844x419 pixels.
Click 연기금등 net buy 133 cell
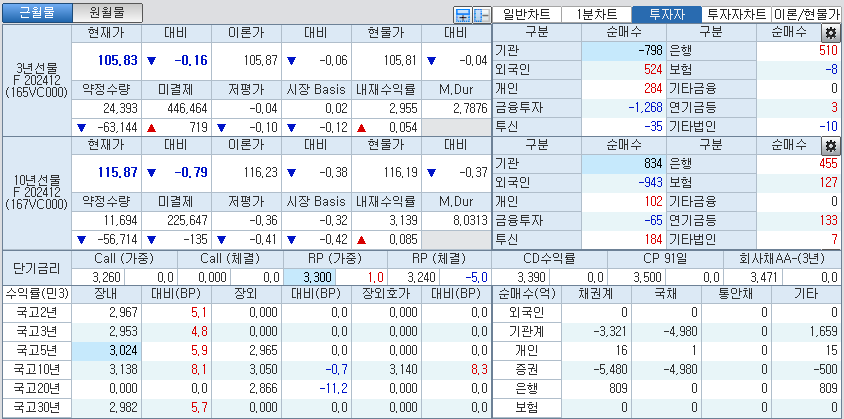[x=799, y=220]
